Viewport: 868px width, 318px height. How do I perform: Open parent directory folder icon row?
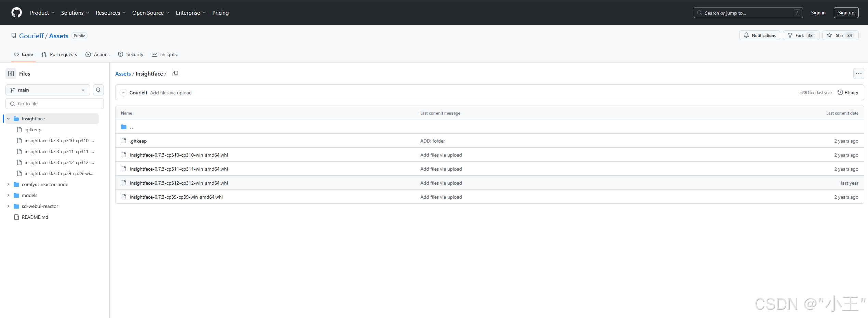(x=124, y=127)
